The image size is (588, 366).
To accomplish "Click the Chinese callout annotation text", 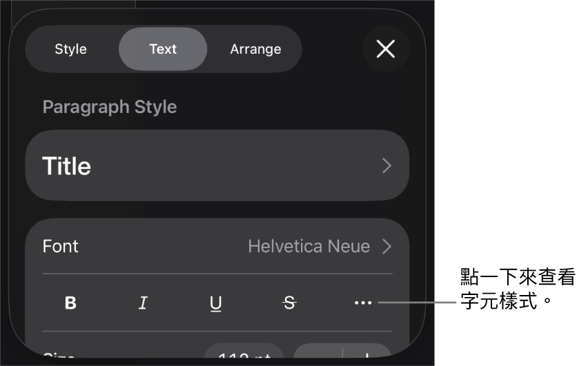I will pyautogui.click(x=518, y=289).
